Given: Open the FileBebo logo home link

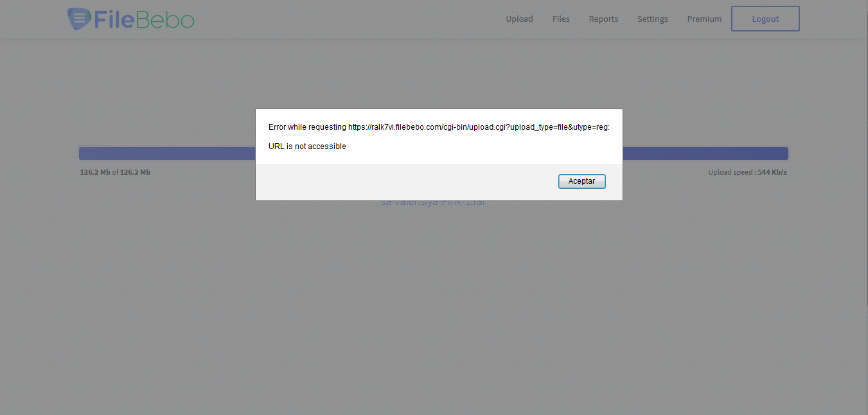Looking at the screenshot, I should (131, 19).
